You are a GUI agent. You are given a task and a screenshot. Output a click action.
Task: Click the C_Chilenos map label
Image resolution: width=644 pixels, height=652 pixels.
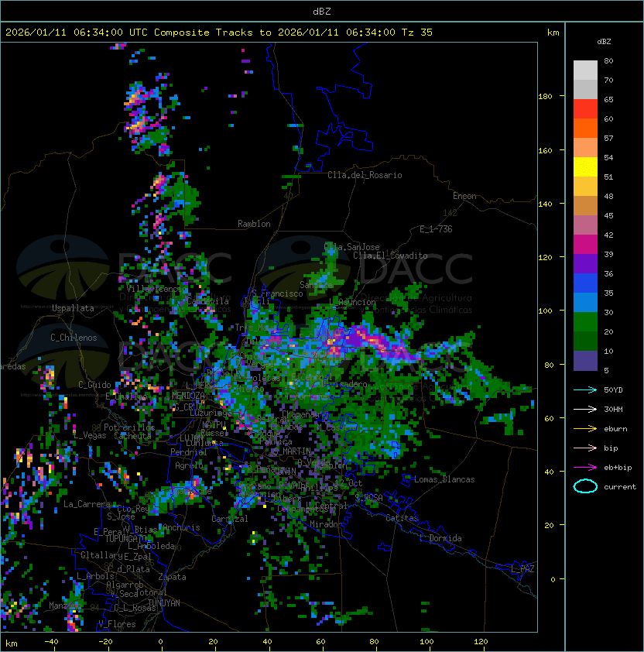coord(74,338)
